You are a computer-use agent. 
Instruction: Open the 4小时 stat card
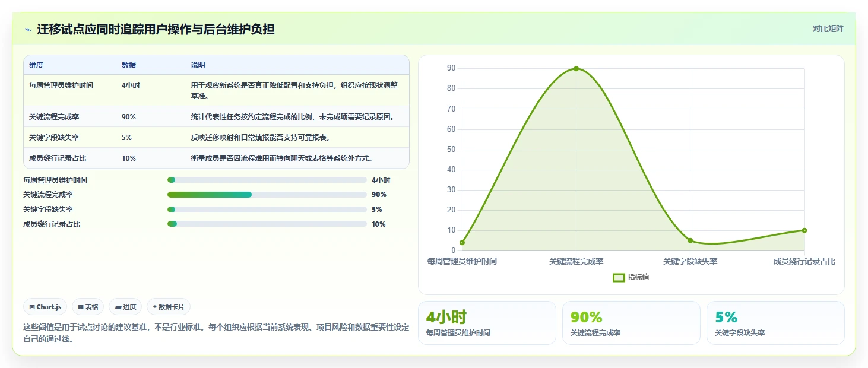pos(487,323)
